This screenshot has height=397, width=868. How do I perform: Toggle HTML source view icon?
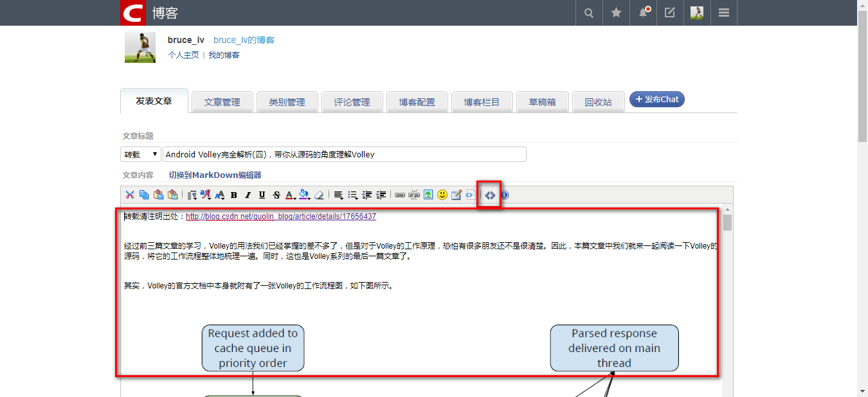(x=490, y=195)
